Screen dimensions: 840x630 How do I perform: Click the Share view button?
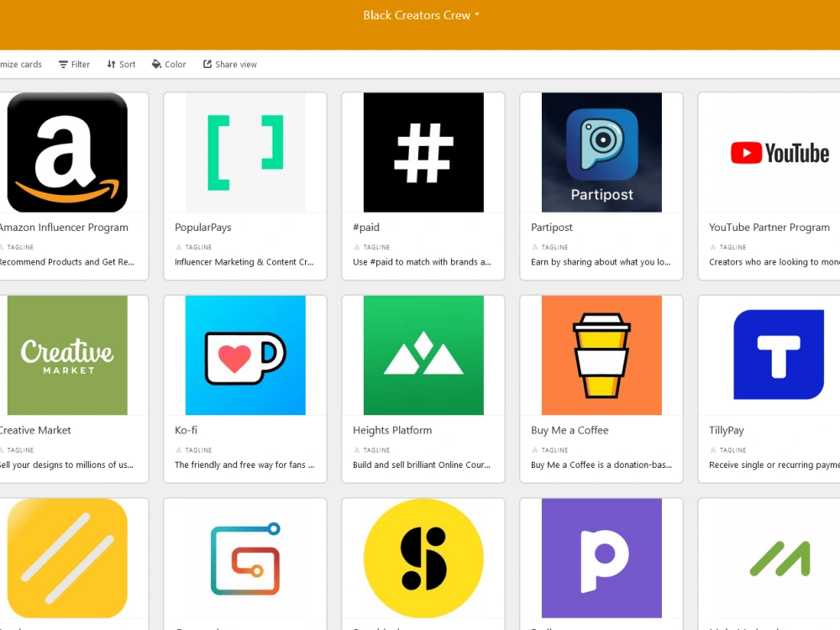coord(230,65)
